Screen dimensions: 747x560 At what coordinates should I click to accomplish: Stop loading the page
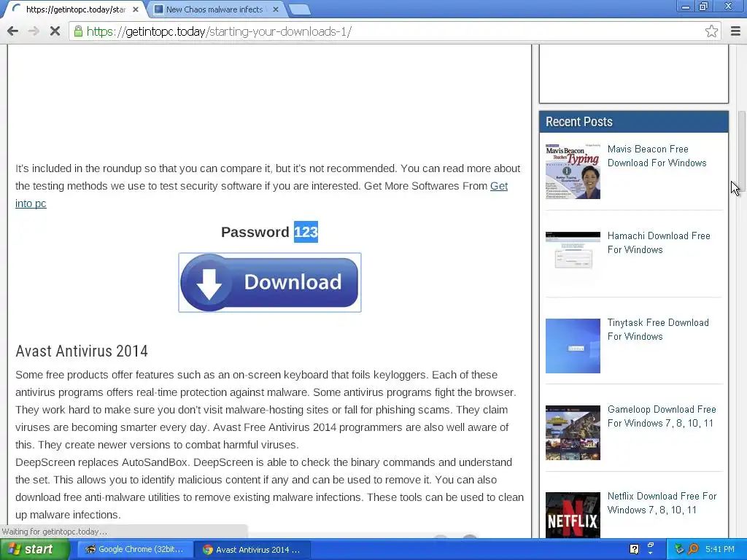[x=55, y=31]
